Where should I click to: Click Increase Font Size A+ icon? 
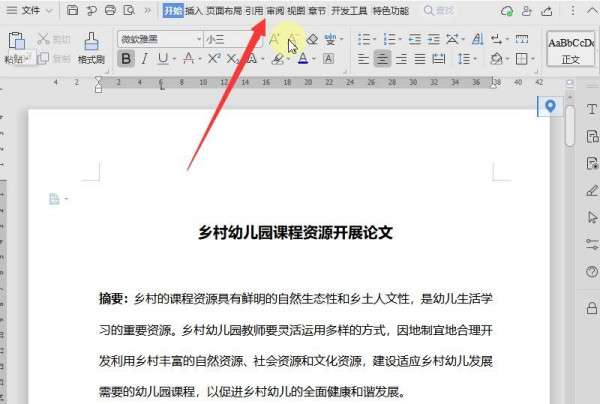point(275,39)
